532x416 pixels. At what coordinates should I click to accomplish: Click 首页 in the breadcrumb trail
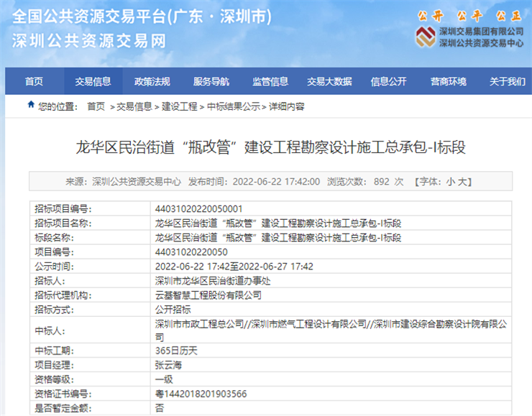click(96, 106)
